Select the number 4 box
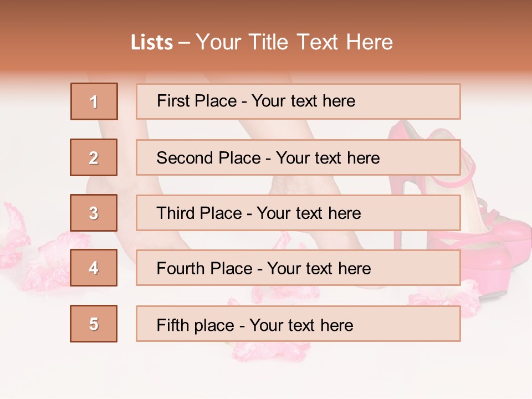Image resolution: width=532 pixels, height=399 pixels. [94, 268]
